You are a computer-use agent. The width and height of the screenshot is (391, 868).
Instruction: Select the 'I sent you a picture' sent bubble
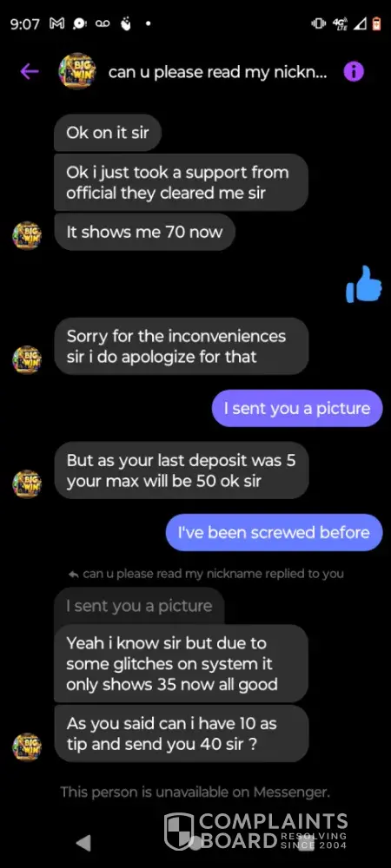point(297,408)
